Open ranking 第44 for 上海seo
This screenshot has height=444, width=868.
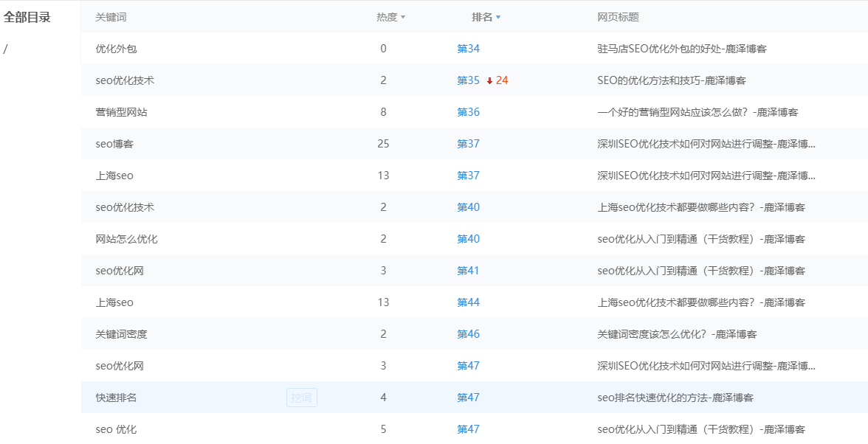tap(468, 302)
